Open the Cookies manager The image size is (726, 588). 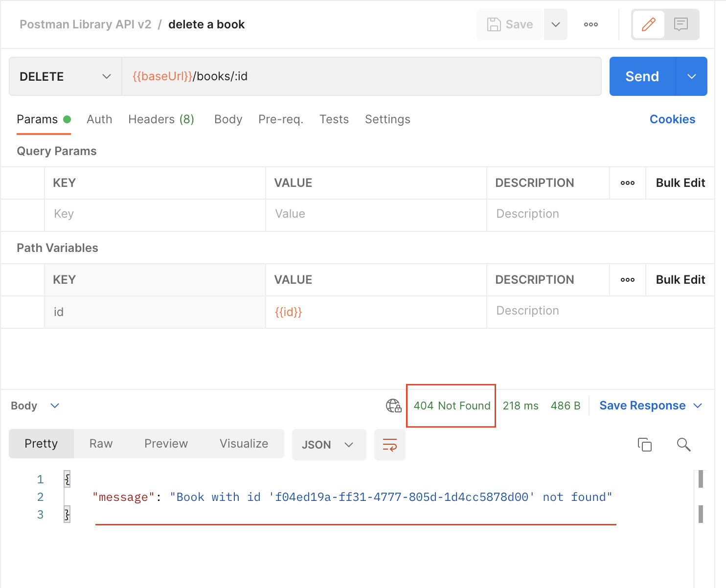(672, 119)
